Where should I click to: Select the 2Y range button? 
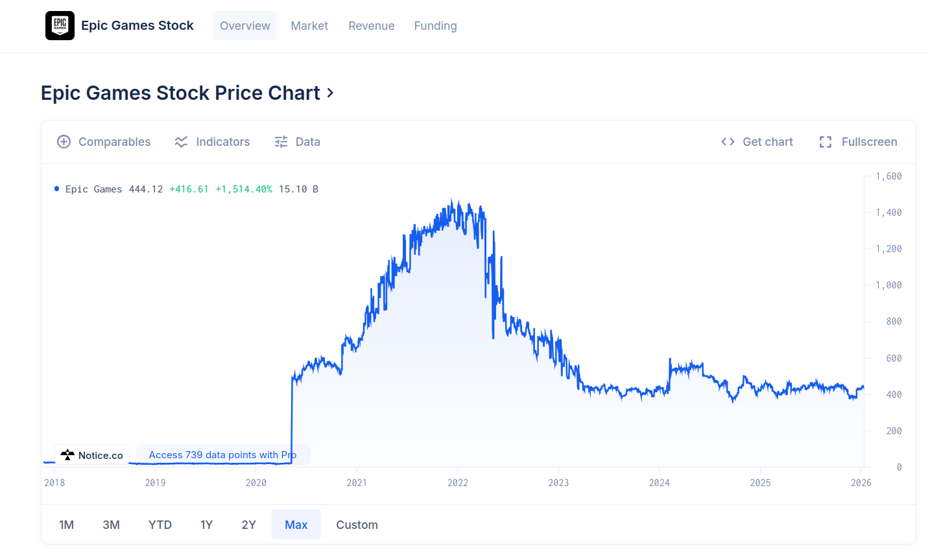(249, 525)
